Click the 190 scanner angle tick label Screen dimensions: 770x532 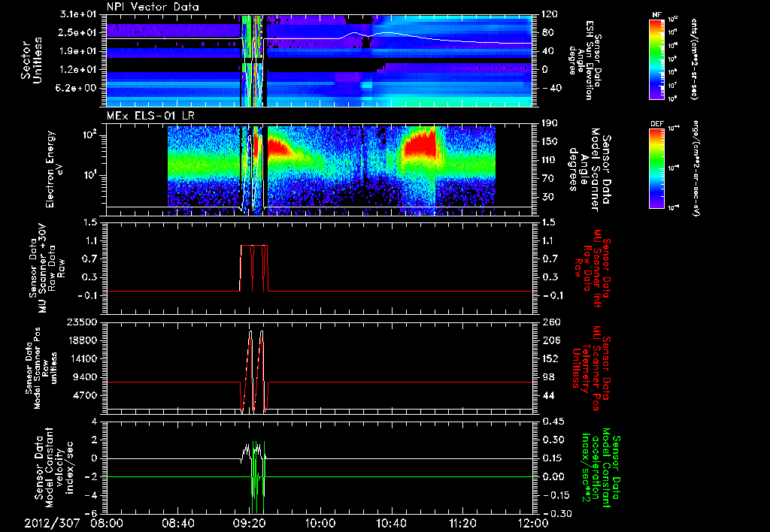point(550,123)
